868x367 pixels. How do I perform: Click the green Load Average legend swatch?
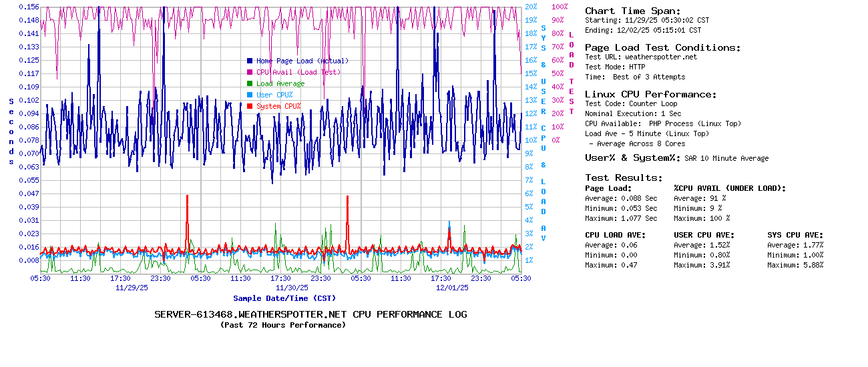tap(250, 83)
